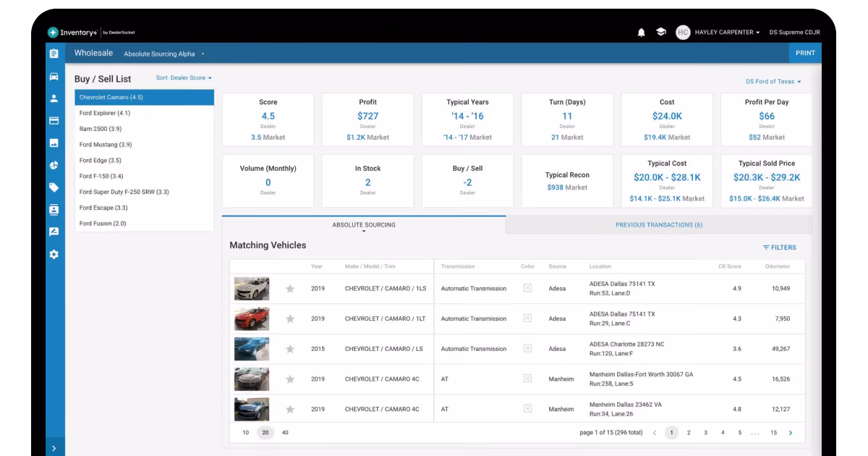Image resolution: width=868 pixels, height=456 pixels.
Task: Sort table by the CR Score column
Action: pos(729,266)
